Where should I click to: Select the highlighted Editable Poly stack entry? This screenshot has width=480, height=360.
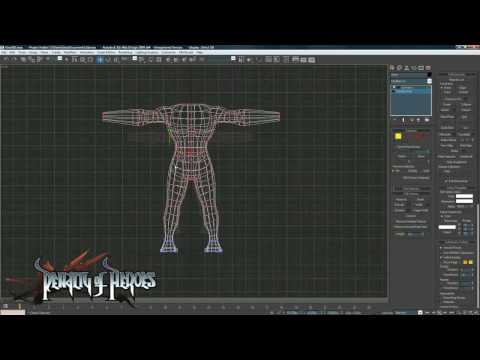(411, 92)
